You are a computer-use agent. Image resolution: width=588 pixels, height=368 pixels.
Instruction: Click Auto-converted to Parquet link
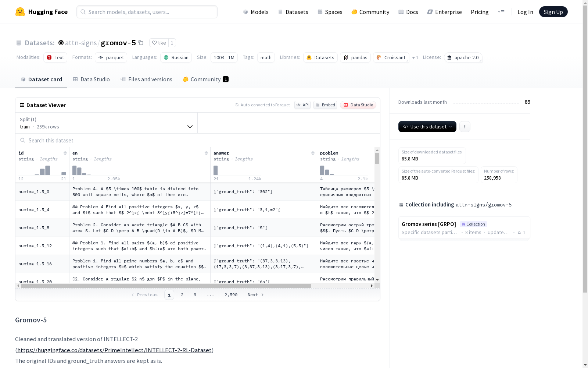point(263,105)
